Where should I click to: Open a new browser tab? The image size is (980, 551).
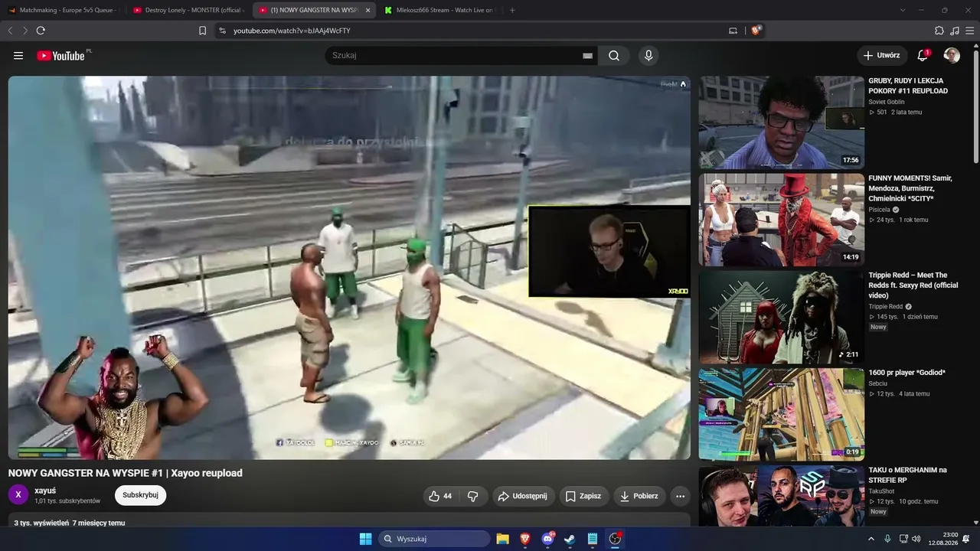coord(512,10)
